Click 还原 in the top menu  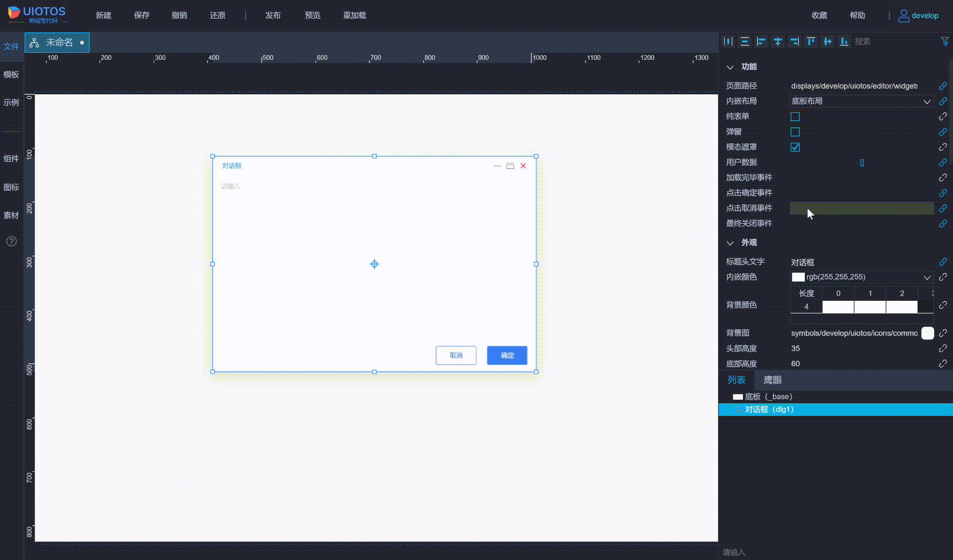(218, 15)
